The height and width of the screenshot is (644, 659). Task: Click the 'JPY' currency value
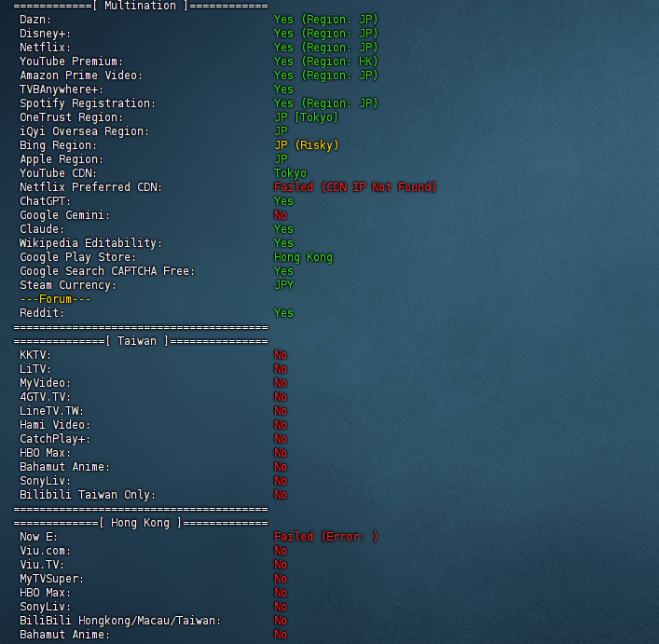click(283, 285)
